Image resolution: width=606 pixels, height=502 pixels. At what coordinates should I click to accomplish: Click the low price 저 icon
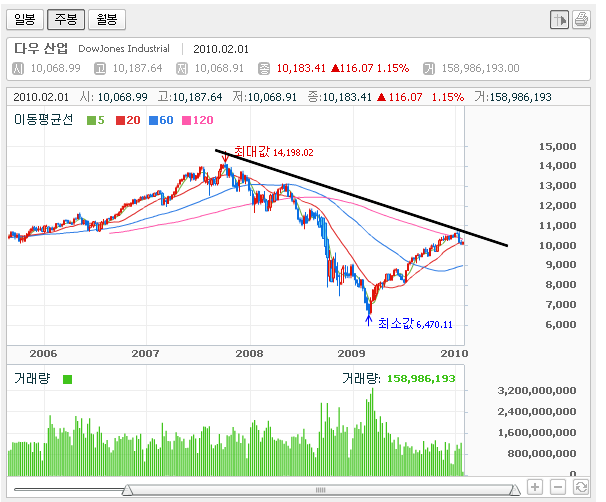(182, 69)
